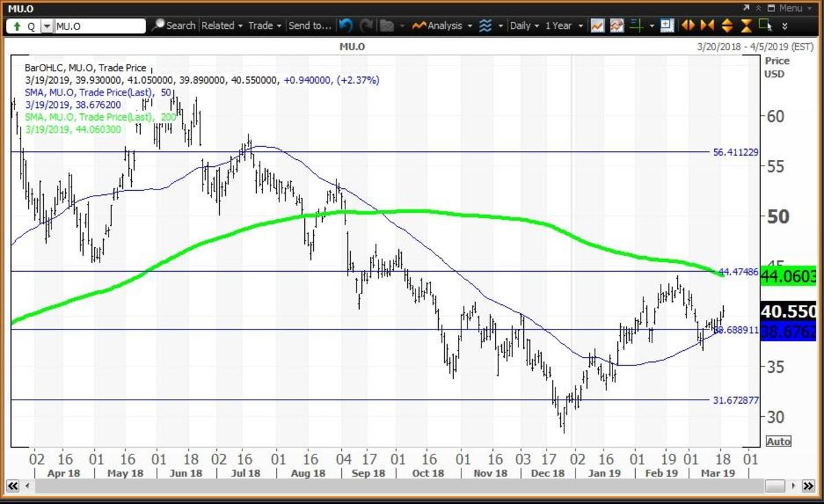This screenshot has width=824, height=504.
Task: Click the Send to... button
Action: (310, 25)
